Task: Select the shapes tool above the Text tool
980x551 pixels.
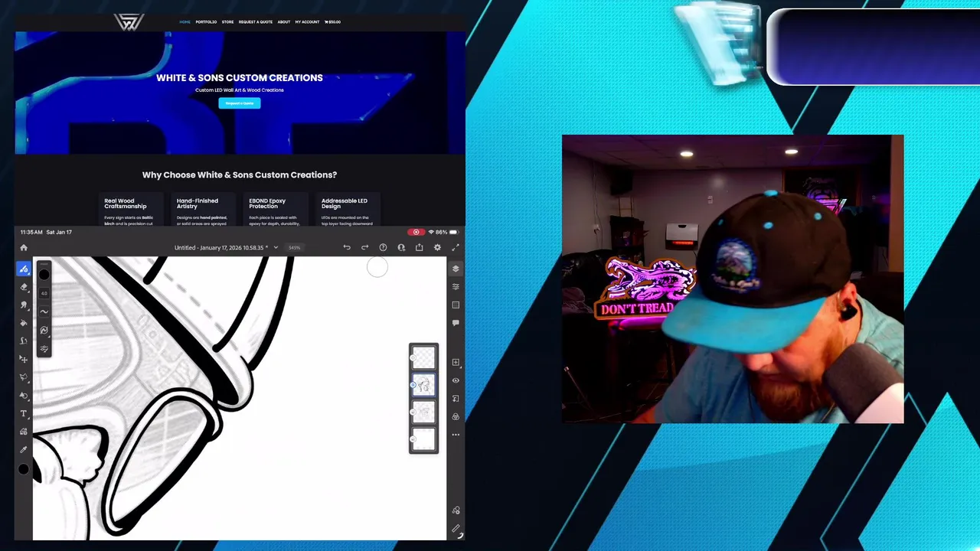Action: 24,396
